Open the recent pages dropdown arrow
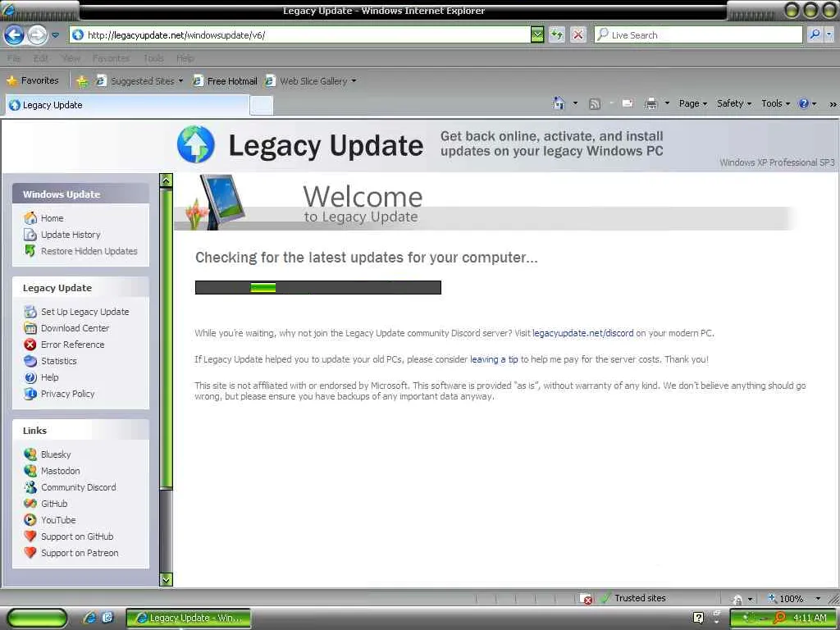840x630 pixels. point(55,35)
